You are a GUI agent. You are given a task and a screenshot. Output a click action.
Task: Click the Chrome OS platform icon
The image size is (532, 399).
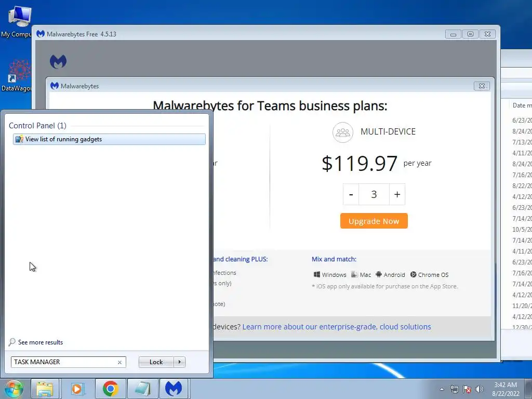413,274
